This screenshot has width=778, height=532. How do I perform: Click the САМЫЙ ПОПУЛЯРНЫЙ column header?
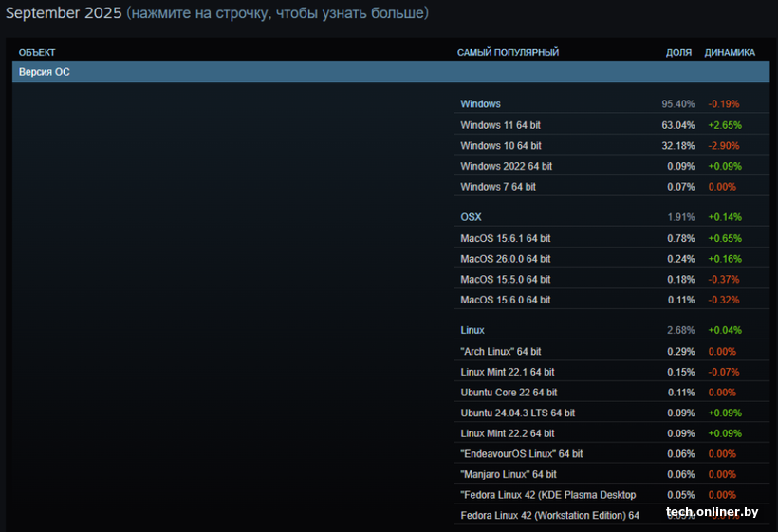(x=508, y=52)
